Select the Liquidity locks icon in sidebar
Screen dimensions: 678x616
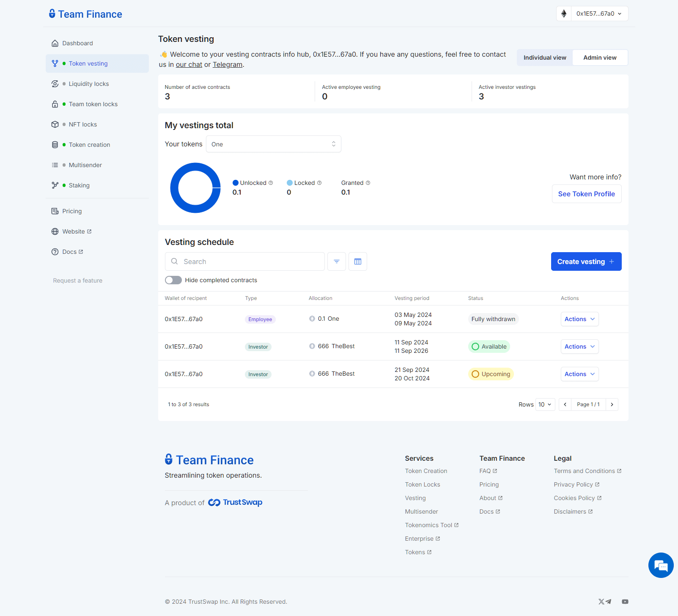point(55,84)
